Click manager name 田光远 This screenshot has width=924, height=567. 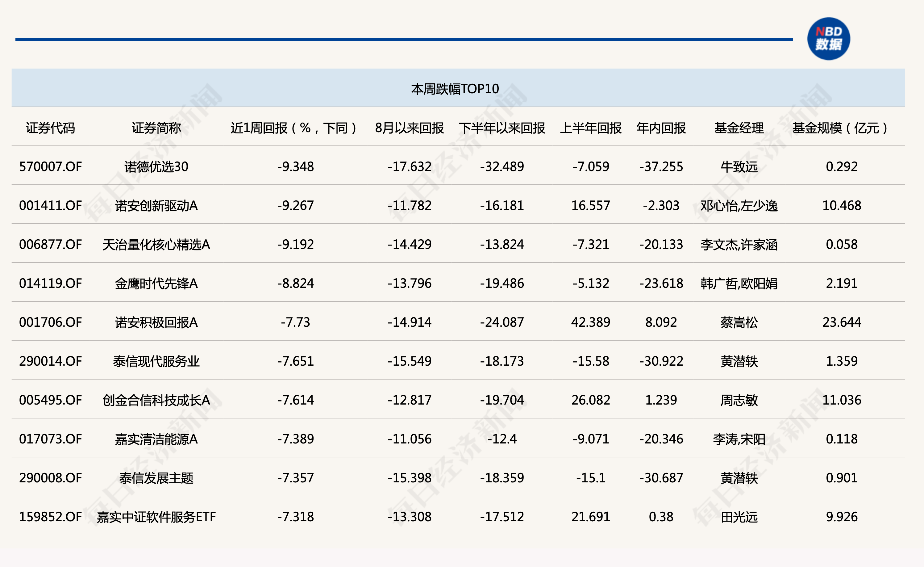click(x=739, y=517)
